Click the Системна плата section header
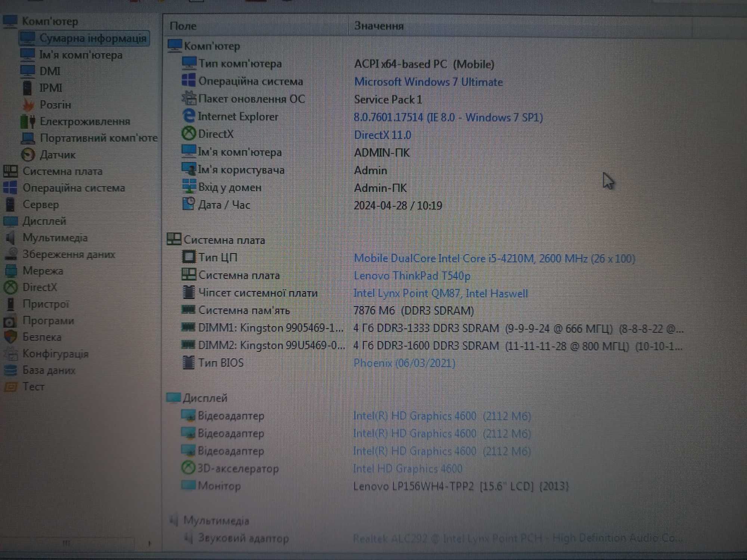 click(x=224, y=240)
